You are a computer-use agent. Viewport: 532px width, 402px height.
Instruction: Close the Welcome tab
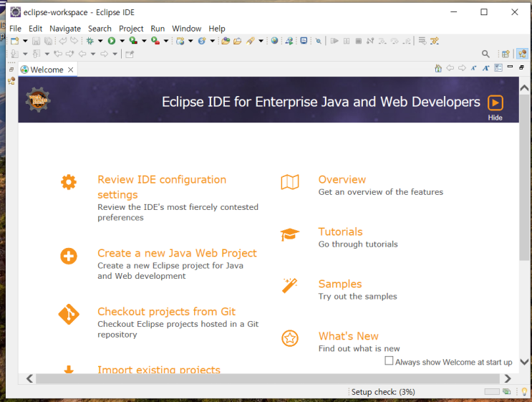pyautogui.click(x=71, y=70)
